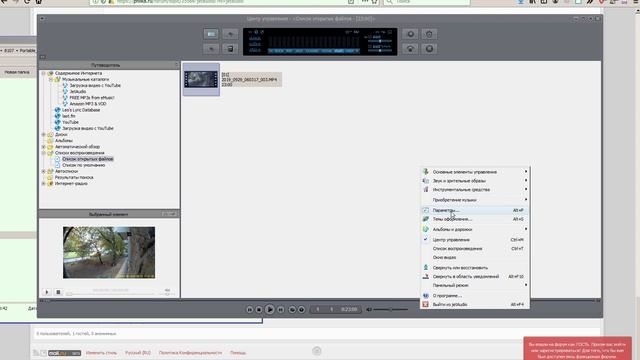
Task: Click the globe icon next to last.fm
Action: pos(58,116)
